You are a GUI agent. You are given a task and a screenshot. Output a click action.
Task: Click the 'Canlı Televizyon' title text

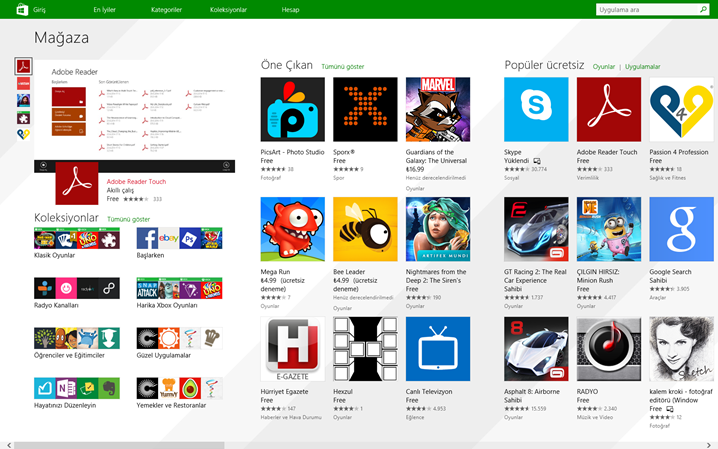click(x=429, y=392)
